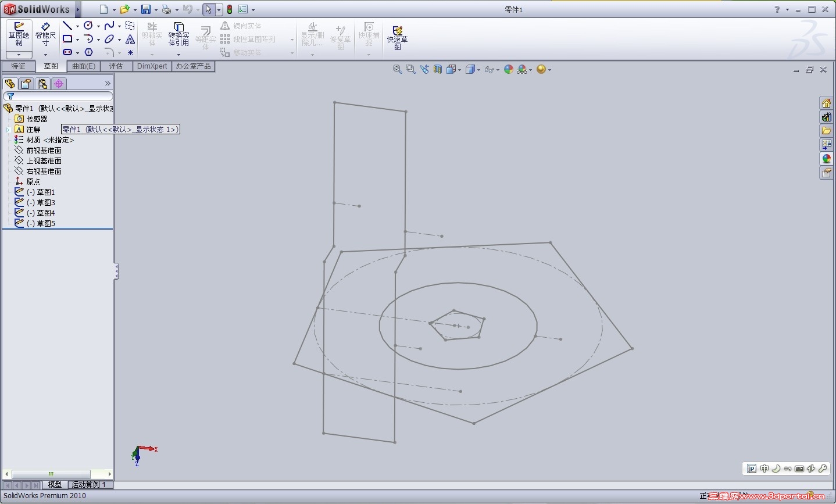Viewport: 836px width, 504px height.
Task: Open Custom Properties task pane tab
Action: coord(826,173)
